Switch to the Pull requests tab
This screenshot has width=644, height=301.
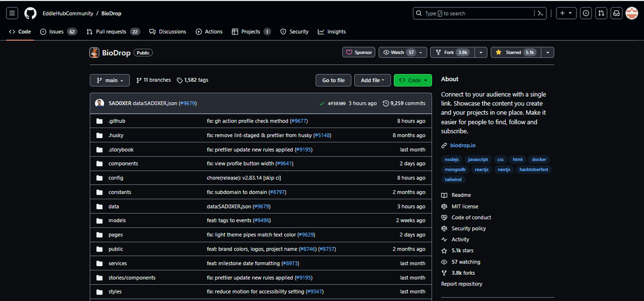tap(113, 32)
